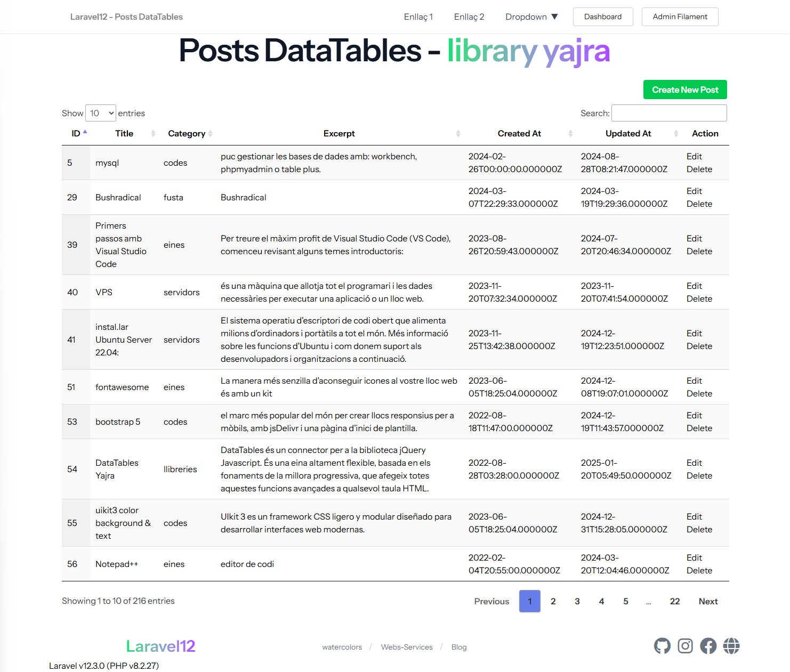Click the Category column sort icon
This screenshot has height=672, width=790.
pos(210,133)
